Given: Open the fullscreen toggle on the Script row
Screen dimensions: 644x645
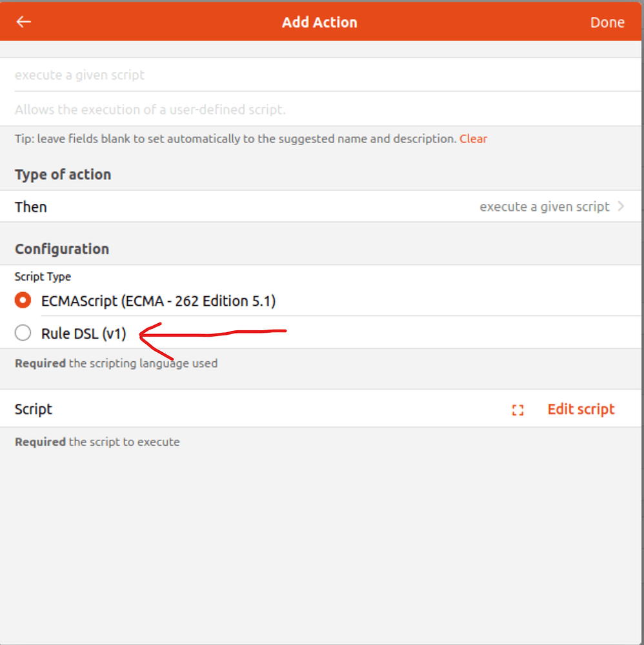Looking at the screenshot, I should coord(517,409).
